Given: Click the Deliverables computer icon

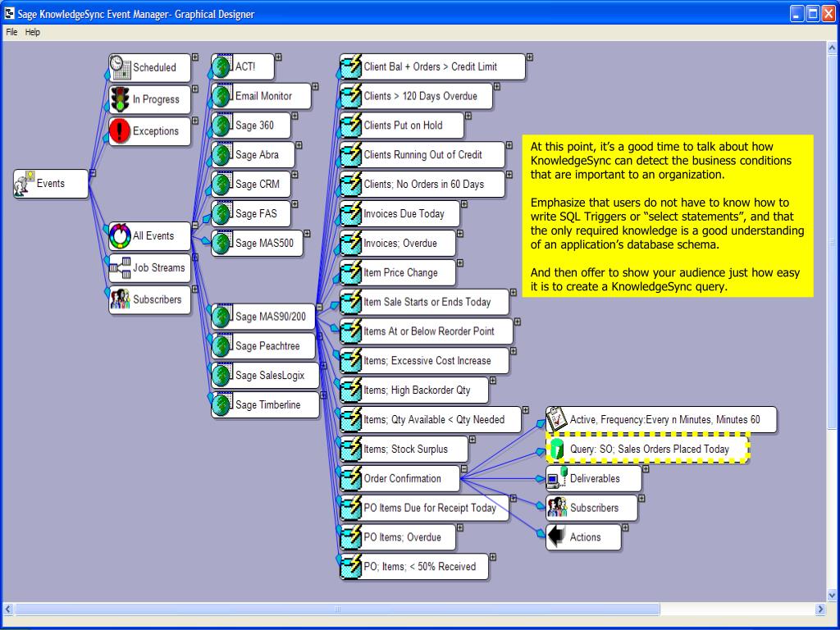Looking at the screenshot, I should [x=557, y=478].
